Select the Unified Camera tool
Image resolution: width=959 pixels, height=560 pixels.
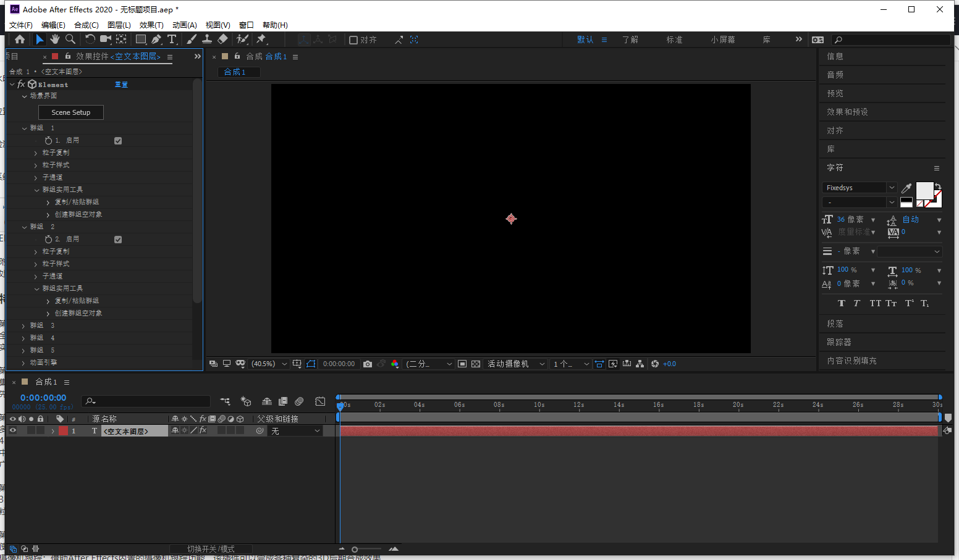[106, 40]
